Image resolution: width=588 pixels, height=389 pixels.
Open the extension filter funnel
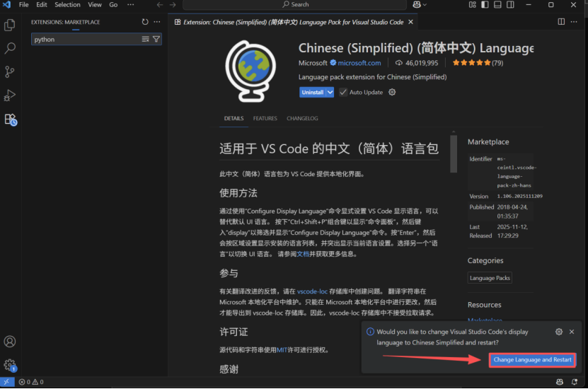156,39
